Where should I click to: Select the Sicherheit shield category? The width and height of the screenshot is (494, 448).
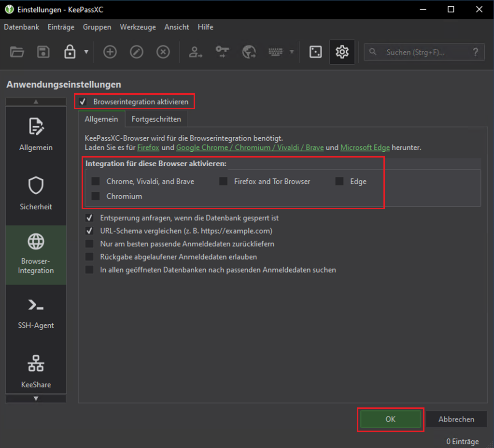(x=36, y=195)
